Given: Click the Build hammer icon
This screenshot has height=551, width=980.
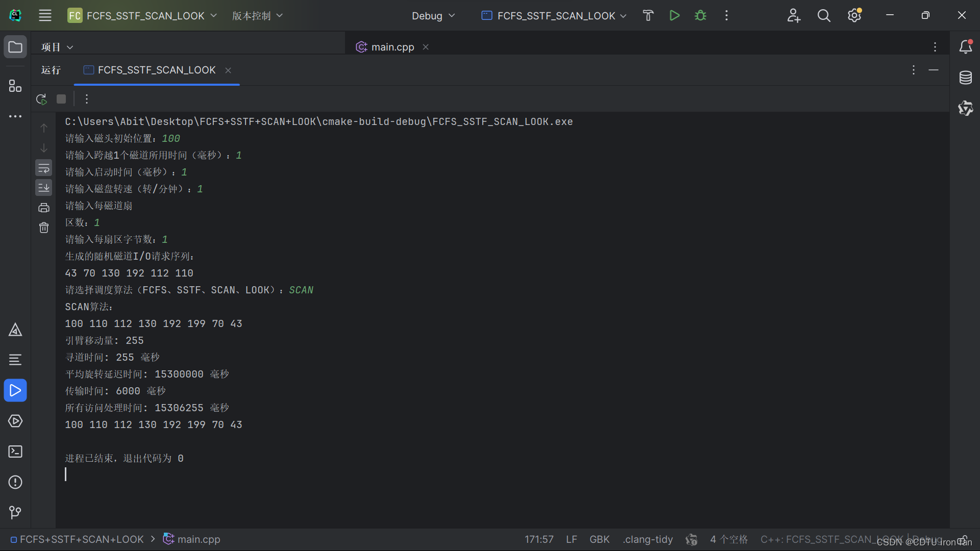Looking at the screenshot, I should click(648, 15).
